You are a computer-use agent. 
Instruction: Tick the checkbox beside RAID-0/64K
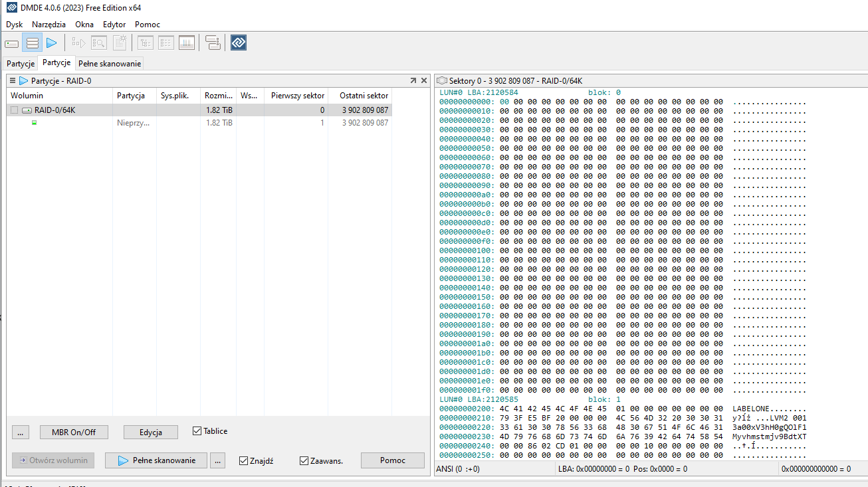click(15, 110)
